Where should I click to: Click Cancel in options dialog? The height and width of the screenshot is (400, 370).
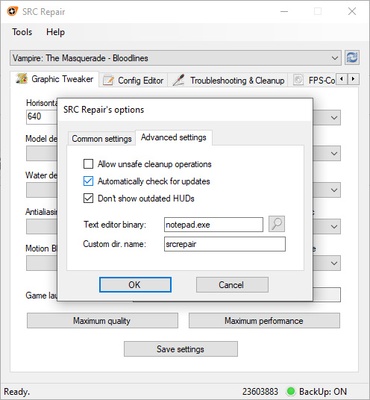click(x=232, y=285)
